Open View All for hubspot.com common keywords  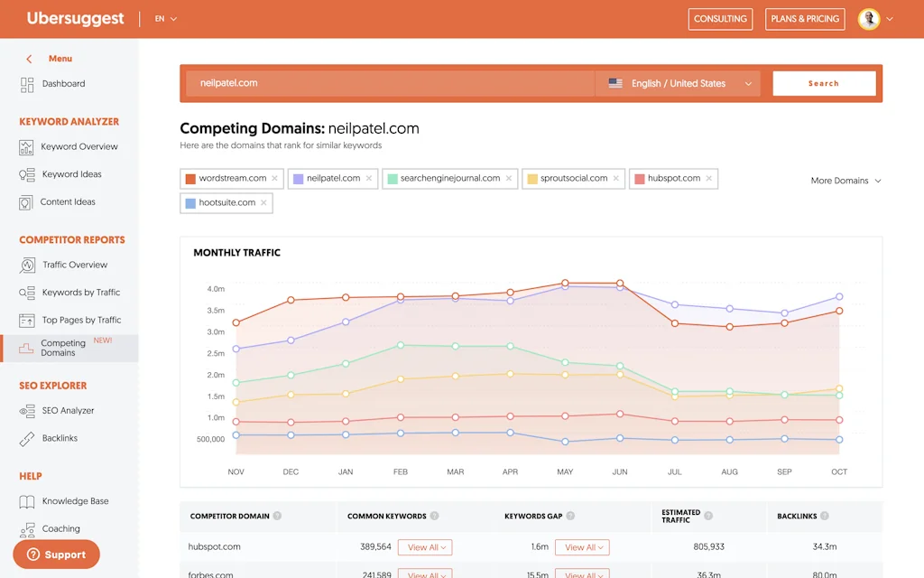pos(425,546)
